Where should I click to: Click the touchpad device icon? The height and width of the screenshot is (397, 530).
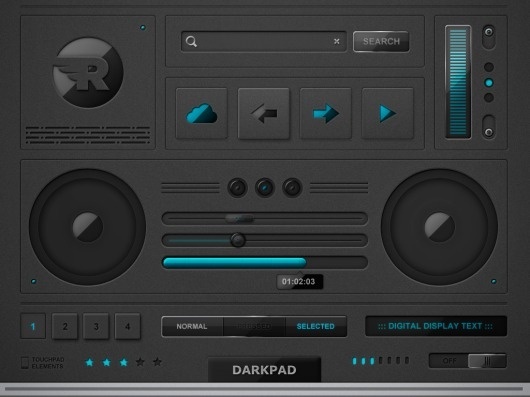pos(25,363)
